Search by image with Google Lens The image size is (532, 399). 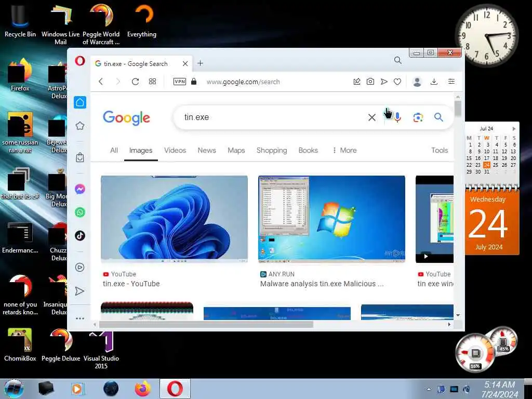point(418,117)
